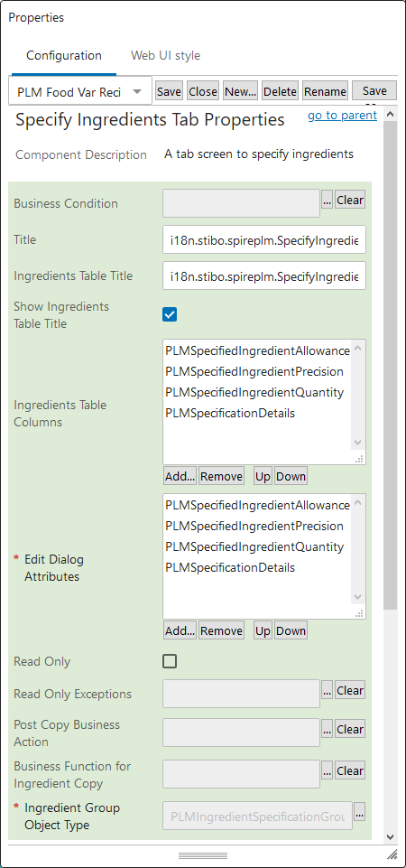Image resolution: width=406 pixels, height=868 pixels.
Task: Click ellipsis next to Read Only Exceptions
Action: pos(327,691)
